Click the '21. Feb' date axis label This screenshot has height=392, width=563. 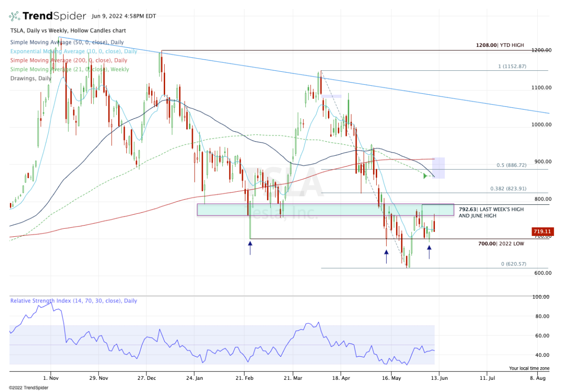pos(244,377)
